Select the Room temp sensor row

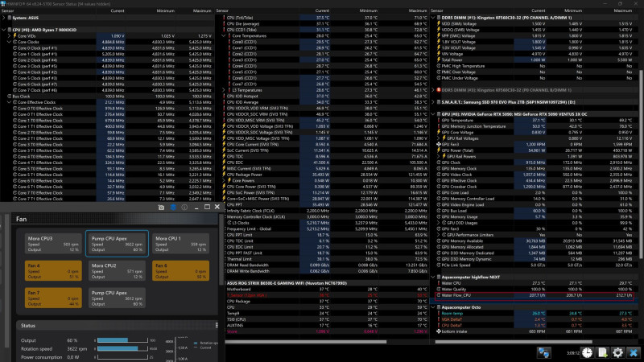point(533,313)
